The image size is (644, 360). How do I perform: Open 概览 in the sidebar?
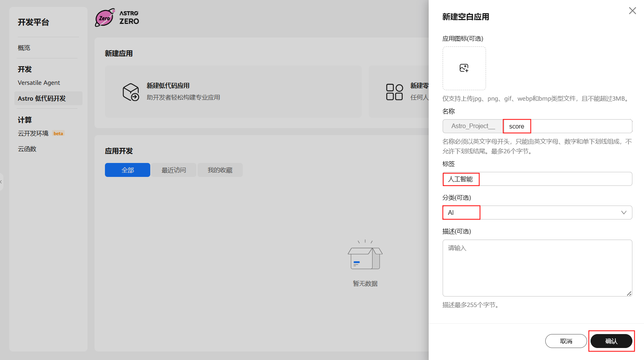(x=24, y=48)
